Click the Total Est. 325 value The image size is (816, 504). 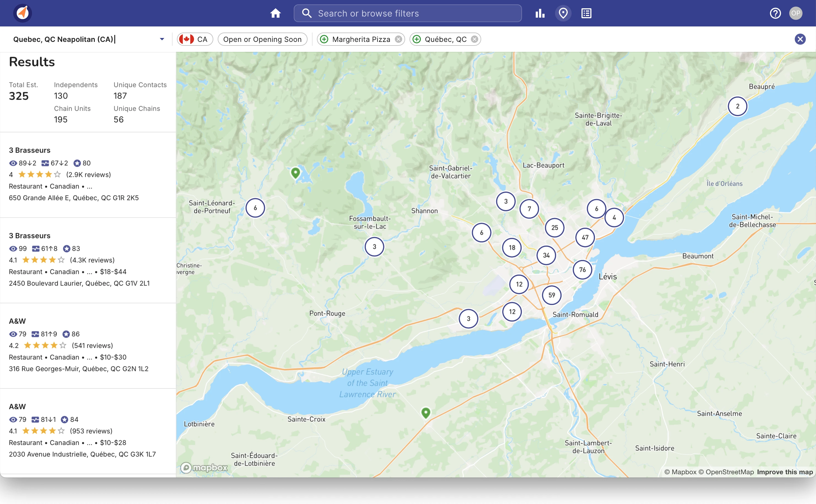tap(19, 96)
